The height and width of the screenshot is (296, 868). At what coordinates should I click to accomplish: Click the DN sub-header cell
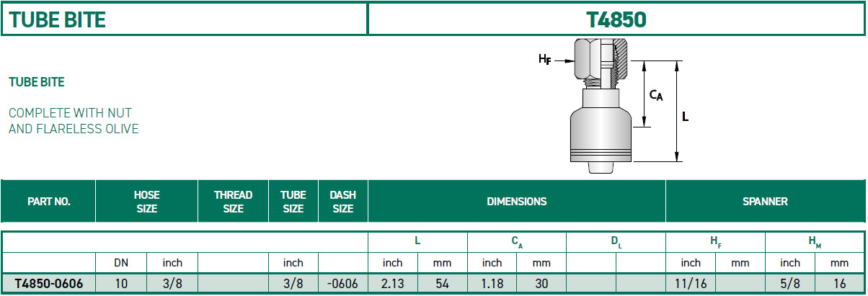(x=121, y=263)
